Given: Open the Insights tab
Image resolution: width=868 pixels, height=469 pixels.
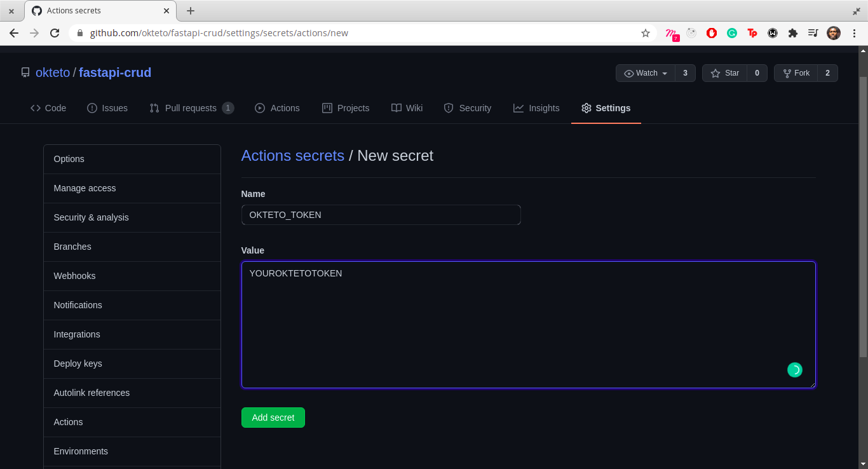Looking at the screenshot, I should tap(536, 108).
